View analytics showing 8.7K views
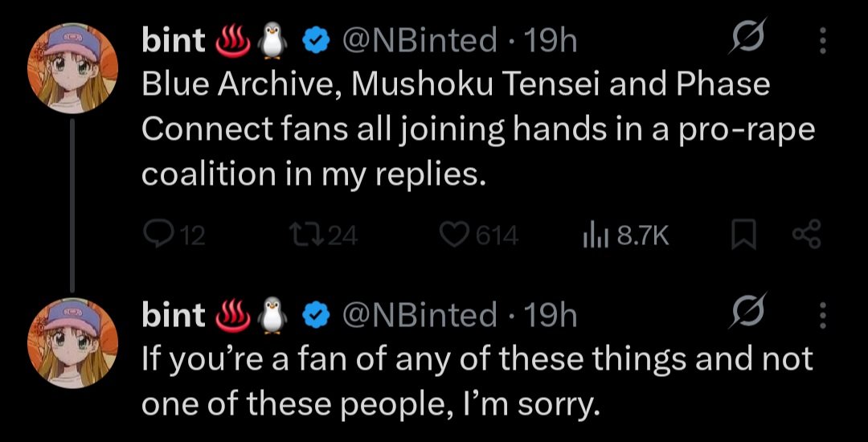 tap(592, 235)
